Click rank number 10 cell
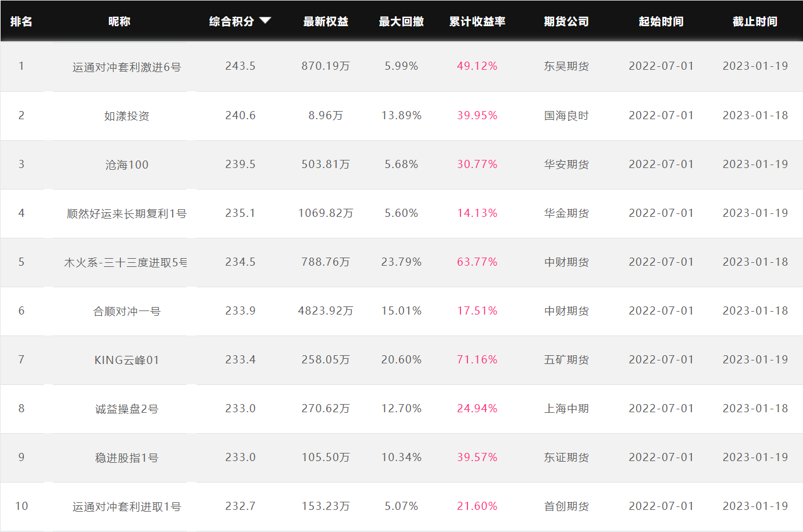Viewport: 803px width, 532px height. [x=22, y=506]
